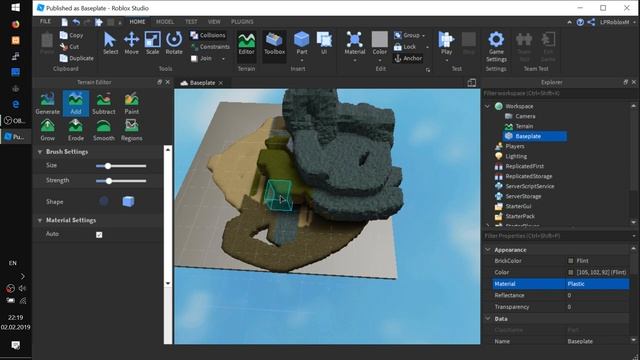Click the BrickColor Flint swatch
The height and width of the screenshot is (360, 640).
[571, 261]
